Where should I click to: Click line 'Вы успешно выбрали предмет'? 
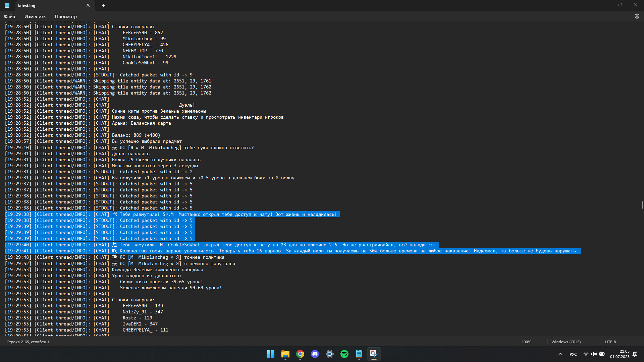[x=93, y=141]
